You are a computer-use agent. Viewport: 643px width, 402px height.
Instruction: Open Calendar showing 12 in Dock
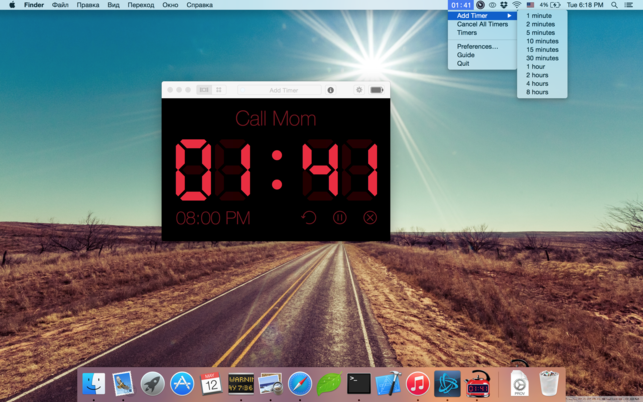(x=211, y=384)
